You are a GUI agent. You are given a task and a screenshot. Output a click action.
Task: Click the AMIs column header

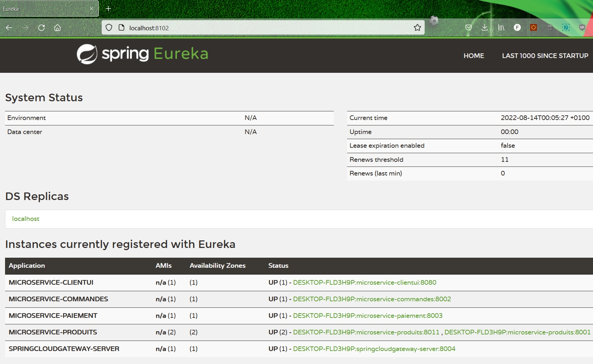pos(164,266)
